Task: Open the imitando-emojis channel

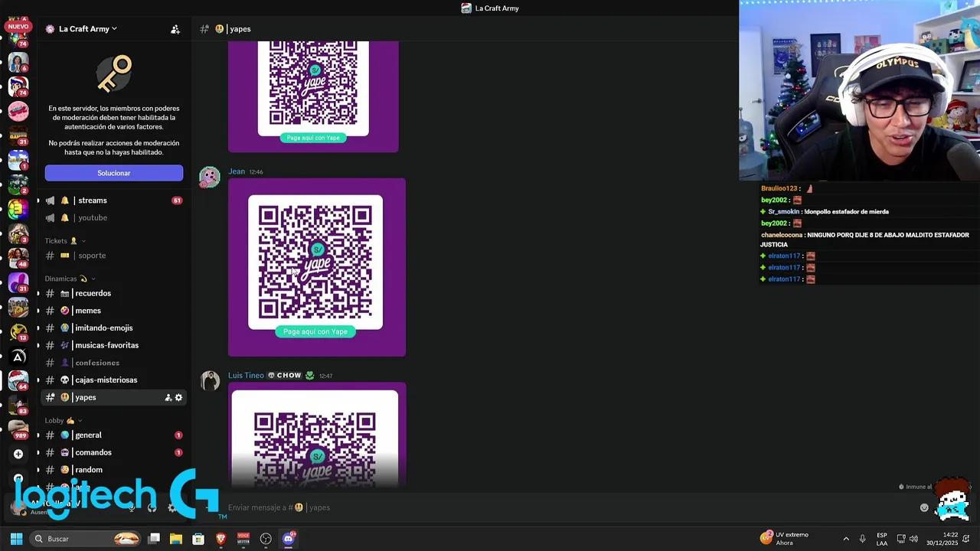Action: click(112, 328)
